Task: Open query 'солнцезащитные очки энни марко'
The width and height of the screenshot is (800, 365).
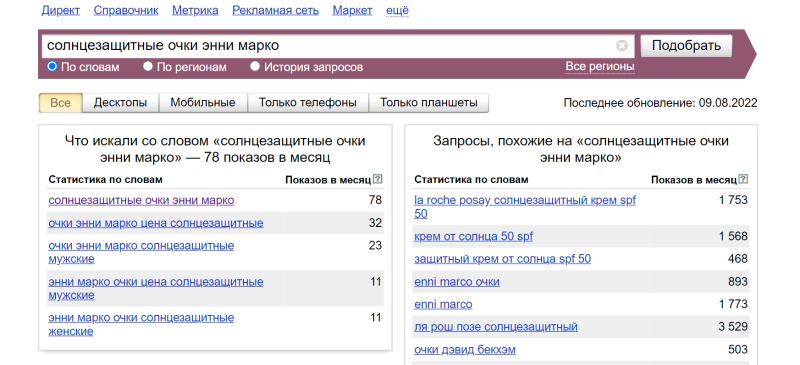Action: (x=141, y=200)
